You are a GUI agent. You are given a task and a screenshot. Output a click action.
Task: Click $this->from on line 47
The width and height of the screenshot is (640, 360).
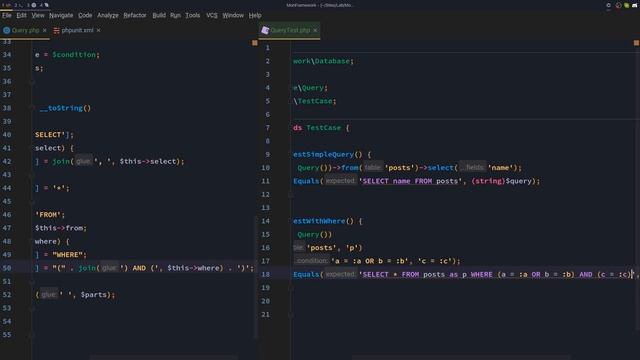coord(59,228)
